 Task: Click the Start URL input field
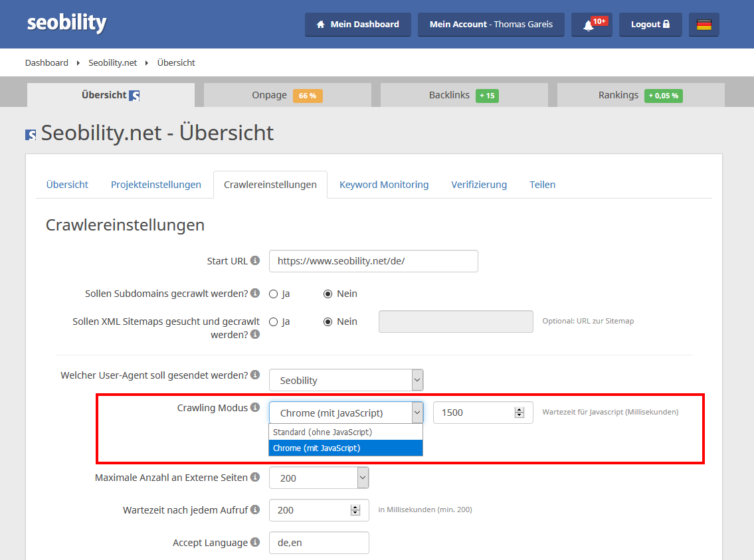[373, 261]
